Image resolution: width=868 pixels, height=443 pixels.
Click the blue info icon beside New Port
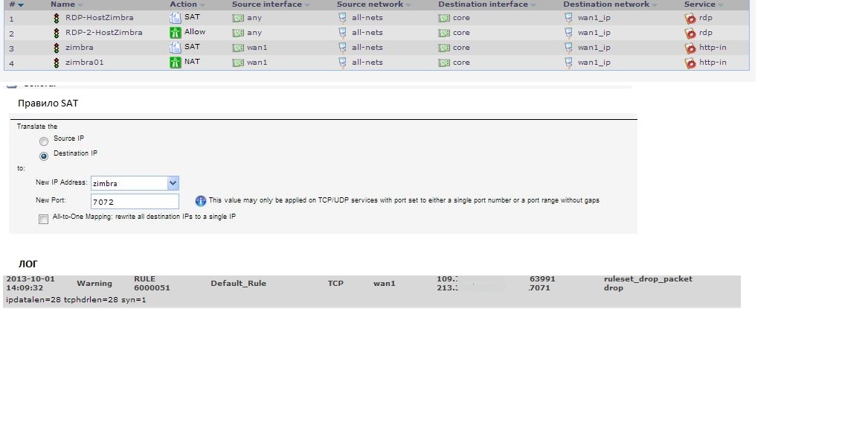[200, 201]
